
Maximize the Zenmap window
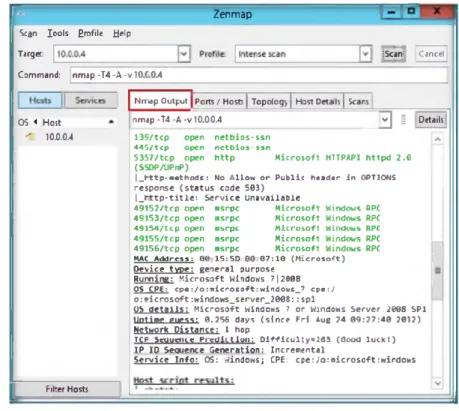click(x=411, y=12)
